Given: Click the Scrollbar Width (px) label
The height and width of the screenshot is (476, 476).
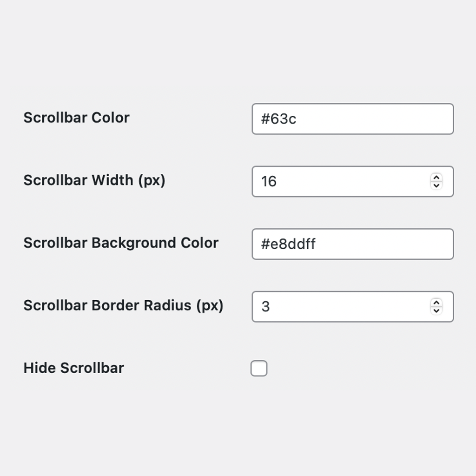Looking at the screenshot, I should click(x=94, y=181).
